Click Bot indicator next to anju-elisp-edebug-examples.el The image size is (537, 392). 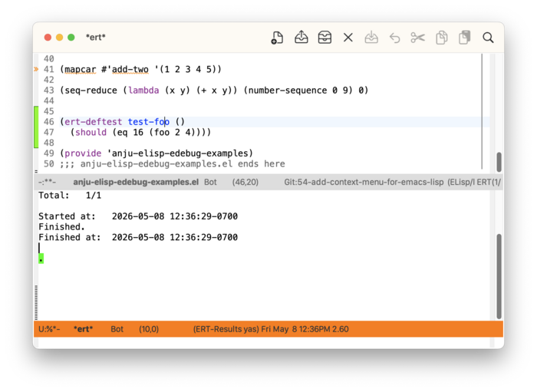pos(210,182)
